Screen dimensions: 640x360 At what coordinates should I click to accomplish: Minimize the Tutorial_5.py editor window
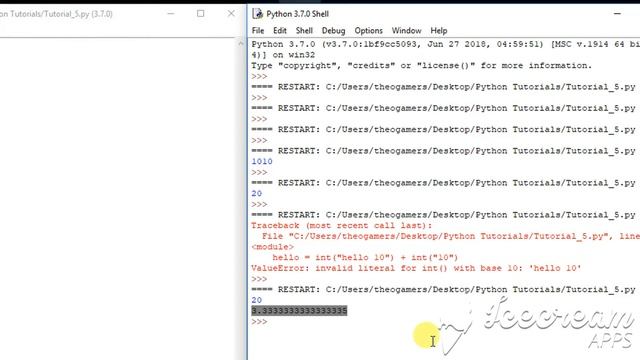171,14
